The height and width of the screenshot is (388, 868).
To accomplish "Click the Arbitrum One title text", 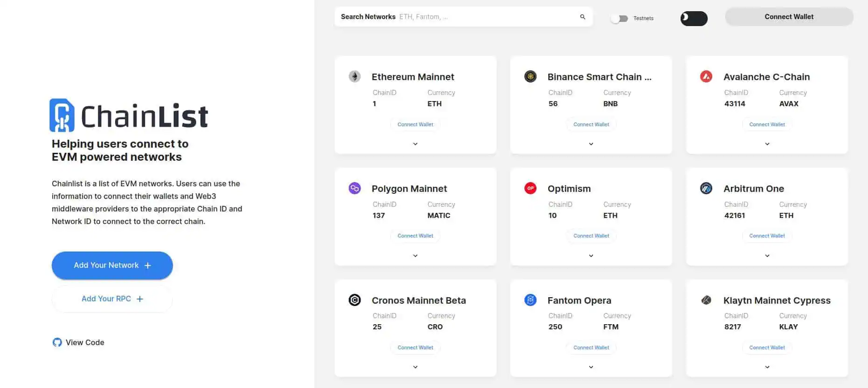I will [754, 189].
